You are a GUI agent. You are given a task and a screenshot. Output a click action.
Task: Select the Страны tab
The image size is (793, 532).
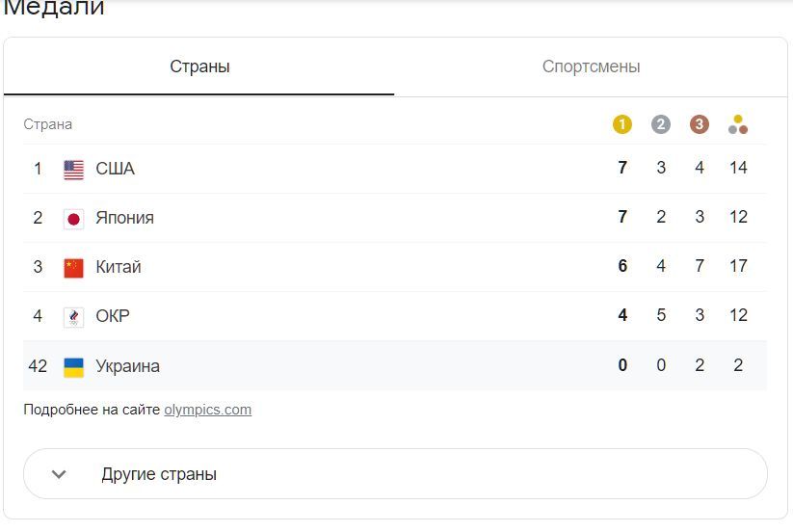point(199,67)
